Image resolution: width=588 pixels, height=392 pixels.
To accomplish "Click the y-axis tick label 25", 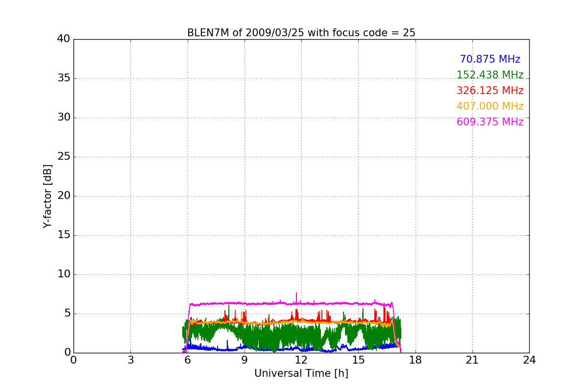I will pos(63,157).
